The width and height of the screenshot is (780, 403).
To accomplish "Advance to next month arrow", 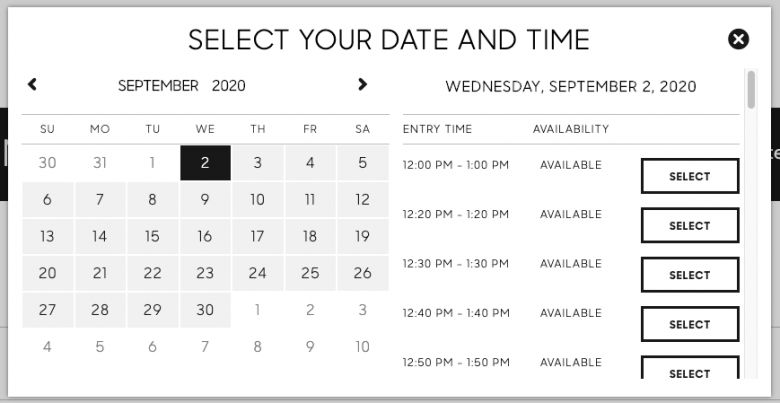I will [363, 85].
